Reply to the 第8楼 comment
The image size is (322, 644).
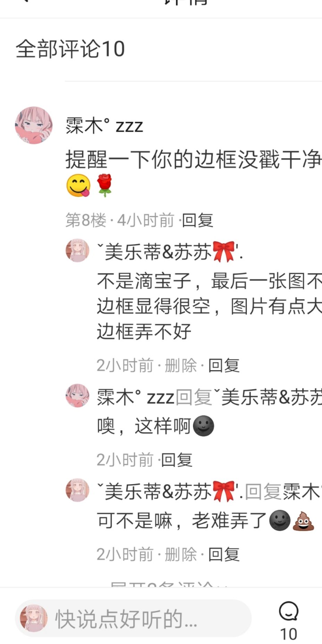197,220
